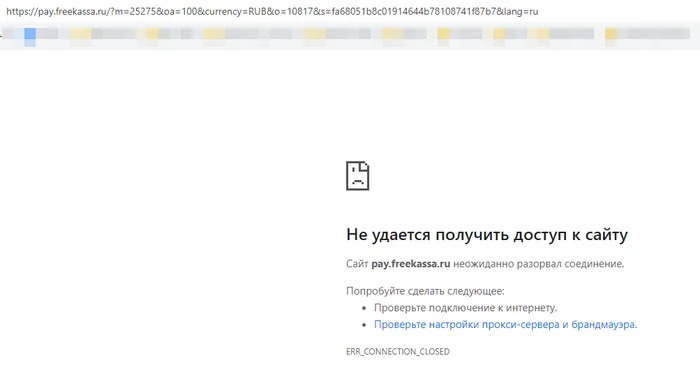The height and width of the screenshot is (372, 700).
Task: Click the bullet before the internet connection tip
Action: [364, 308]
